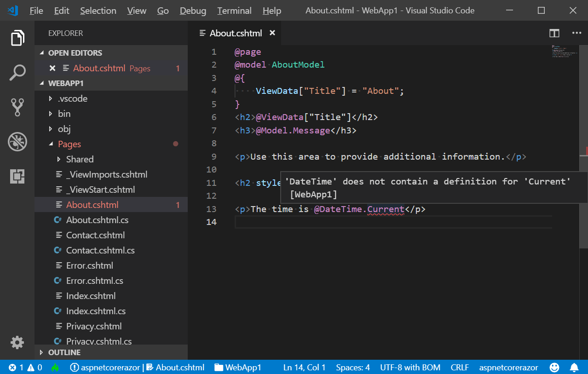Open the Search view in activity bar
The image size is (588, 374).
(17, 73)
